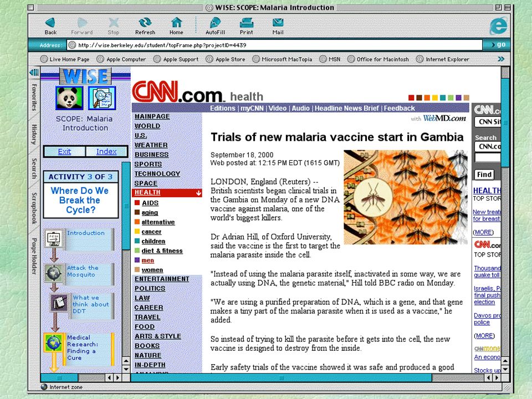Select the MAINPAGE CNN menu item
Screen dimensions: 532x399
click(152, 116)
